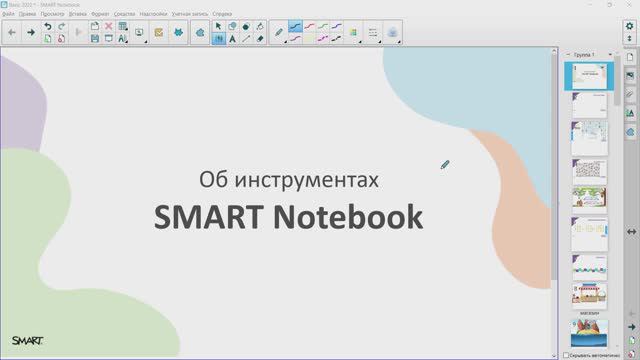Open the Файл menu
The height and width of the screenshot is (360, 640).
8,14
